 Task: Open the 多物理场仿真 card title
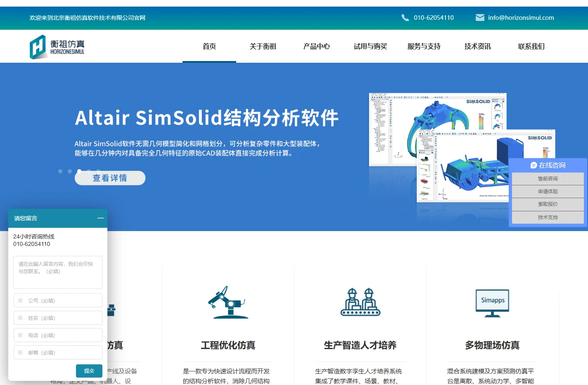pyautogui.click(x=492, y=345)
